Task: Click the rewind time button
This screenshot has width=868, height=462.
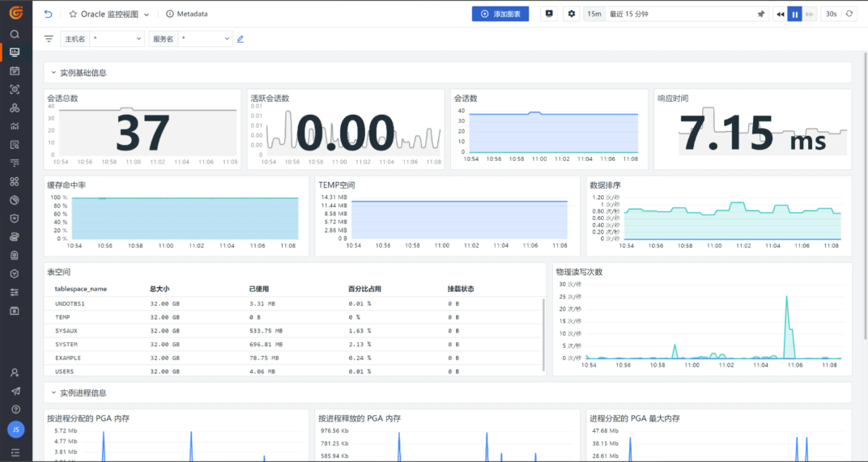Action: click(780, 15)
